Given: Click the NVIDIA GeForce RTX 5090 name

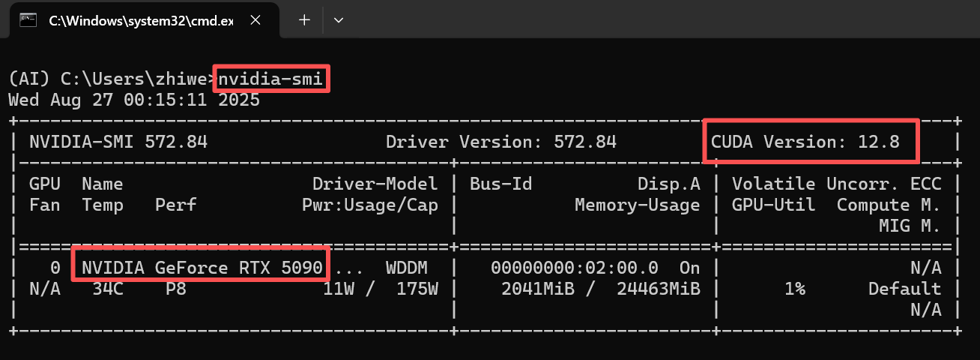Looking at the screenshot, I should [202, 268].
